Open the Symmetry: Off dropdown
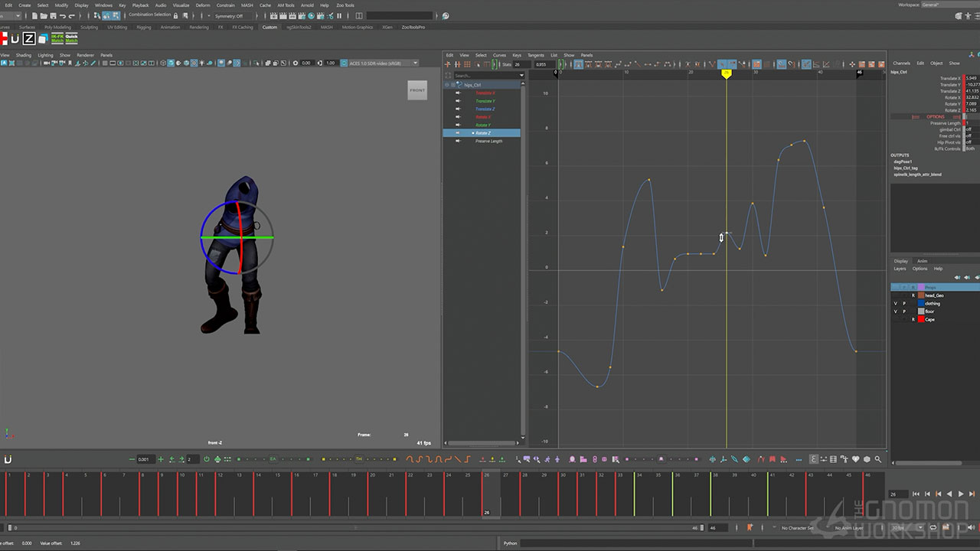The image size is (980, 551). [230, 15]
